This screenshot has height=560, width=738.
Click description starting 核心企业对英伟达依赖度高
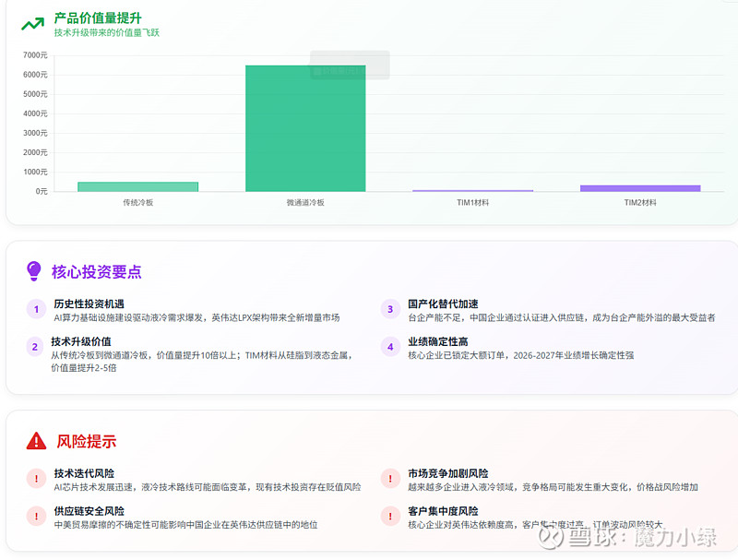coord(535,525)
